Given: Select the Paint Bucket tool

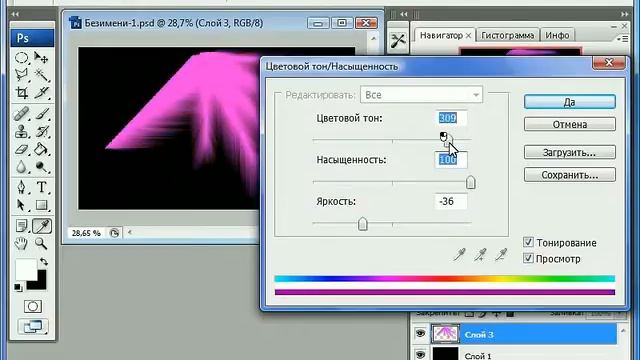Looking at the screenshot, I should click(41, 149).
